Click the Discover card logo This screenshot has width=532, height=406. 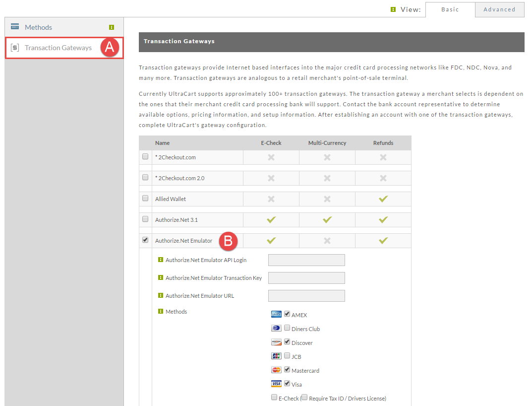coord(276,342)
